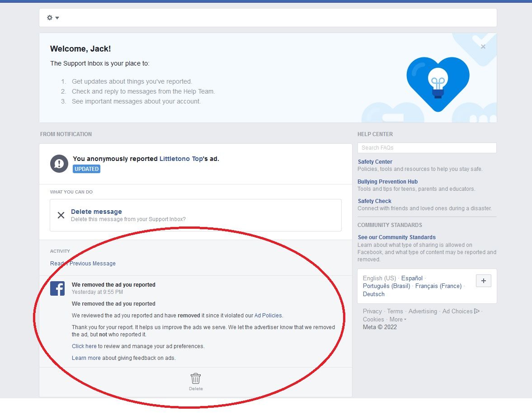Click the report exclamation icon
The image size is (532, 420).
(x=59, y=163)
